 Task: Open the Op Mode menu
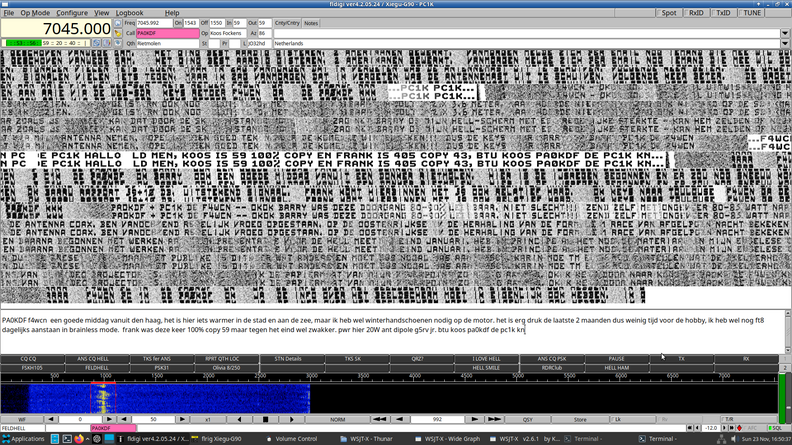click(35, 13)
